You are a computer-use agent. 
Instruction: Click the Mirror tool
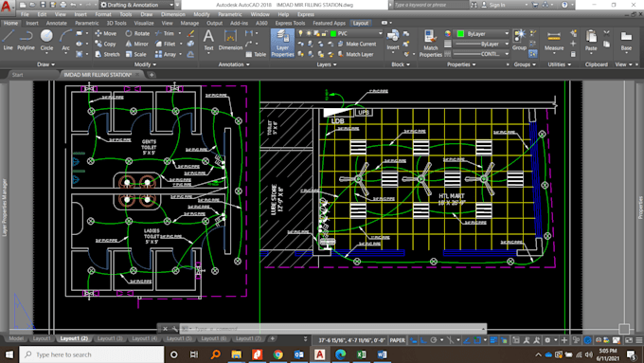click(136, 44)
